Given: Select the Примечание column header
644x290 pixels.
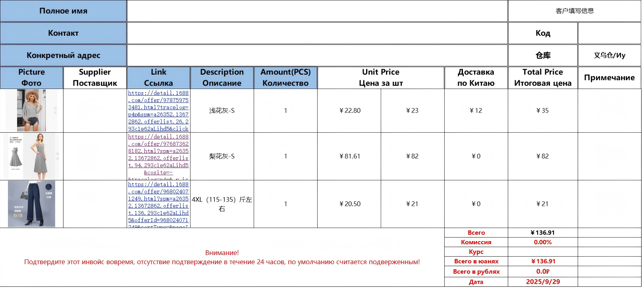Looking at the screenshot, I should tap(609, 78).
